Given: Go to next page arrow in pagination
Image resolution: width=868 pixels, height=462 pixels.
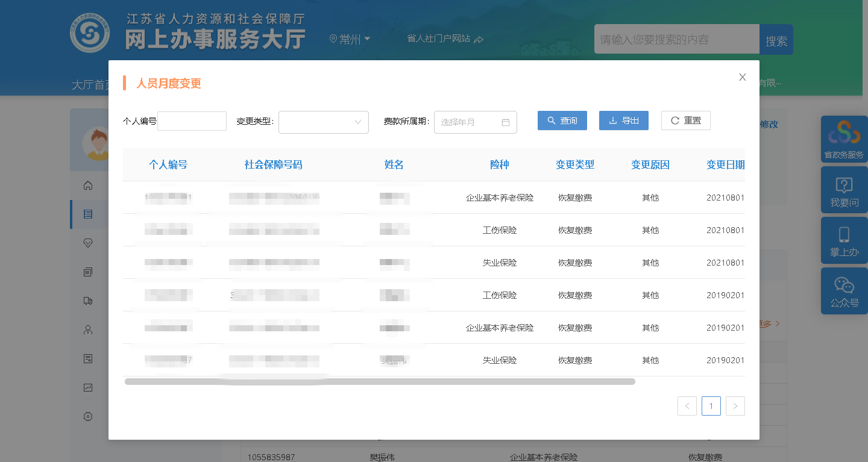Looking at the screenshot, I should coord(735,406).
